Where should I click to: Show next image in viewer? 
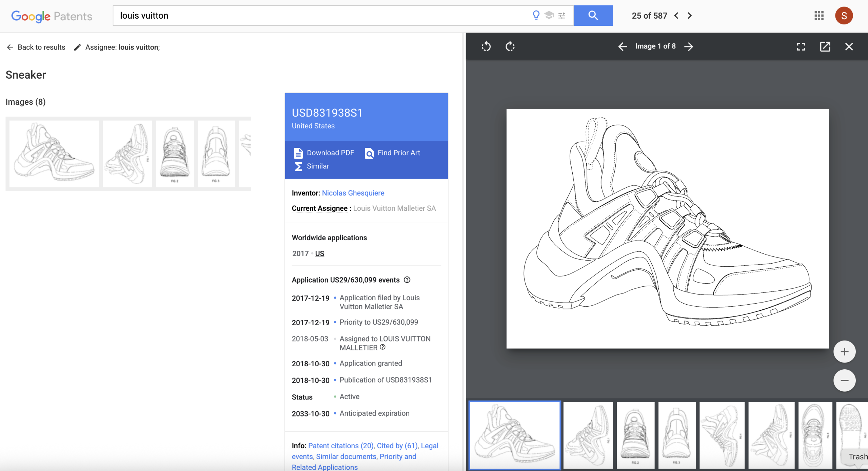689,46
